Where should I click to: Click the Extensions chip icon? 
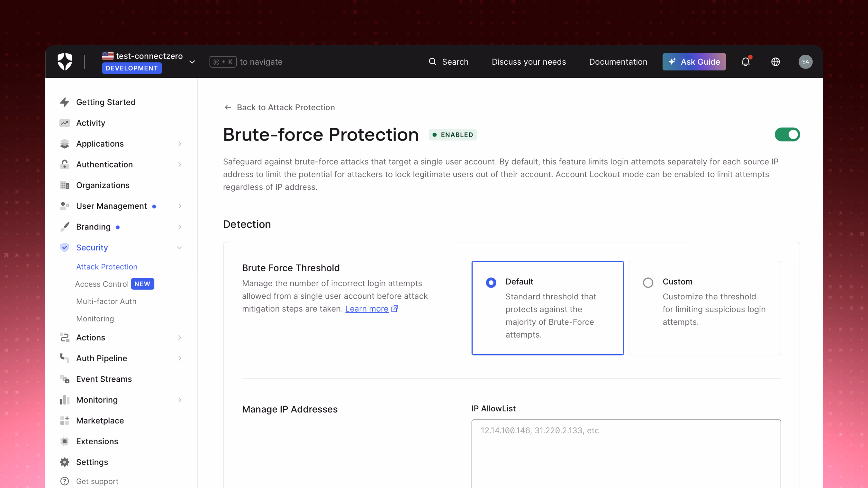pos(64,441)
